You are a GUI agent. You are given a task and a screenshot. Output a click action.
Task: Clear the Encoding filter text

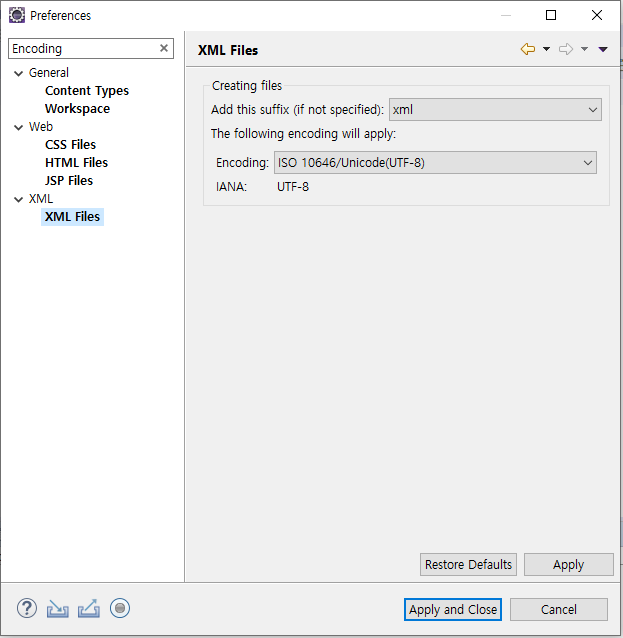pyautogui.click(x=164, y=48)
